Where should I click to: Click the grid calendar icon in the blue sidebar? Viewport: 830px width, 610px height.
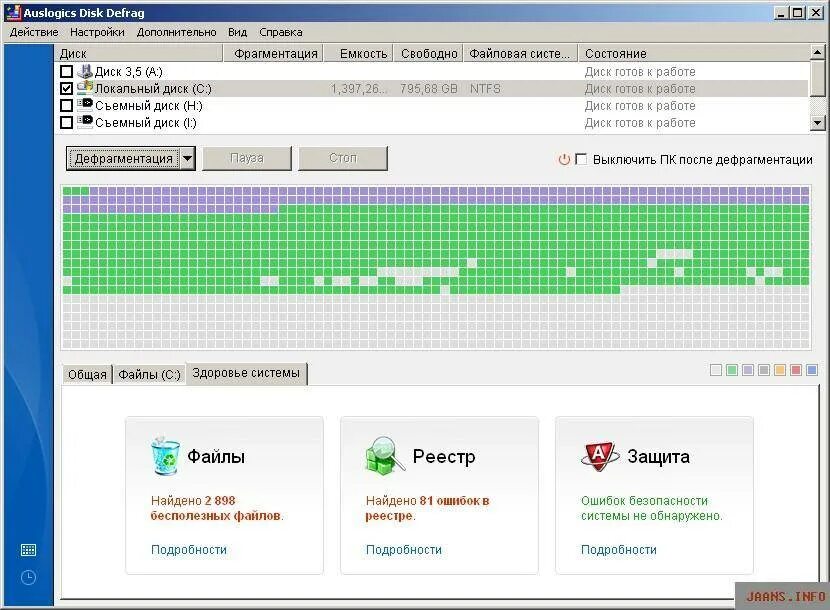point(29,550)
